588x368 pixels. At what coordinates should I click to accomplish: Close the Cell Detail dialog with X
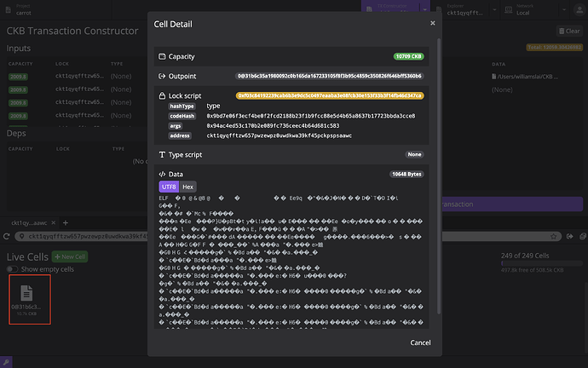432,23
